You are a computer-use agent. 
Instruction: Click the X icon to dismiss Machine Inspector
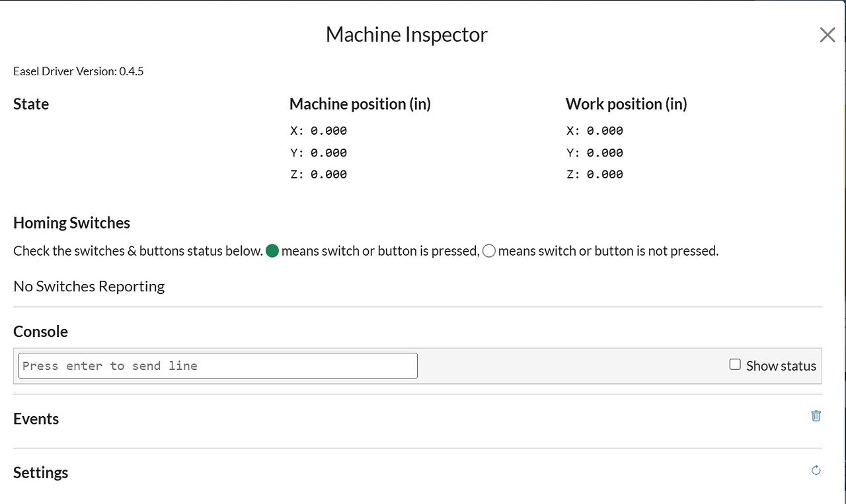(x=827, y=34)
